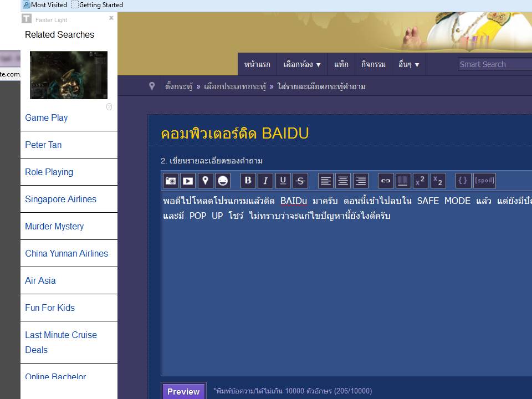
Task: Open the Last Minute Cruise Deals link
Action: (x=61, y=342)
